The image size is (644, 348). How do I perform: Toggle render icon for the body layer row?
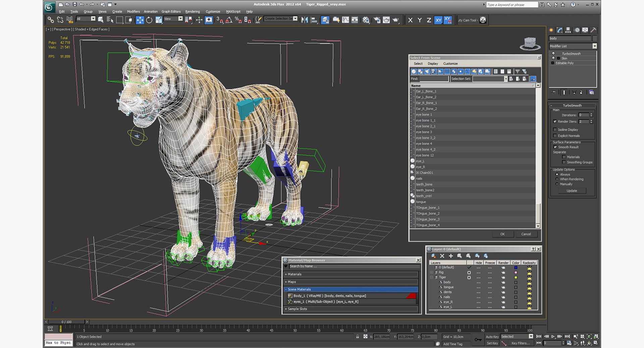pyautogui.click(x=503, y=282)
